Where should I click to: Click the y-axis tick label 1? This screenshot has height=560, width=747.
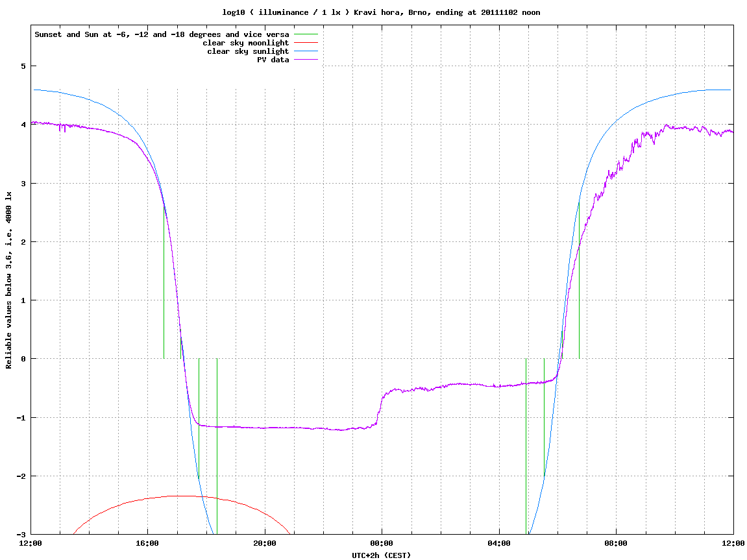[23, 300]
